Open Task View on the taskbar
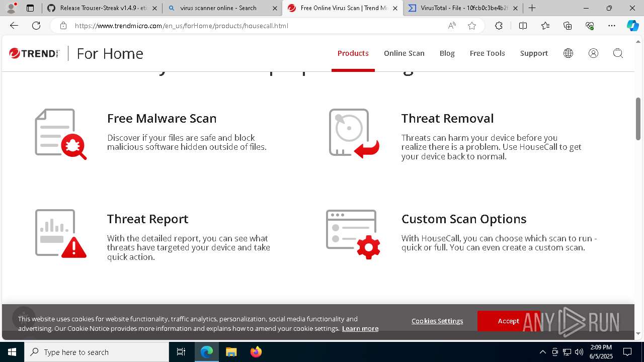Viewport: 644px width, 362px height. 181,352
